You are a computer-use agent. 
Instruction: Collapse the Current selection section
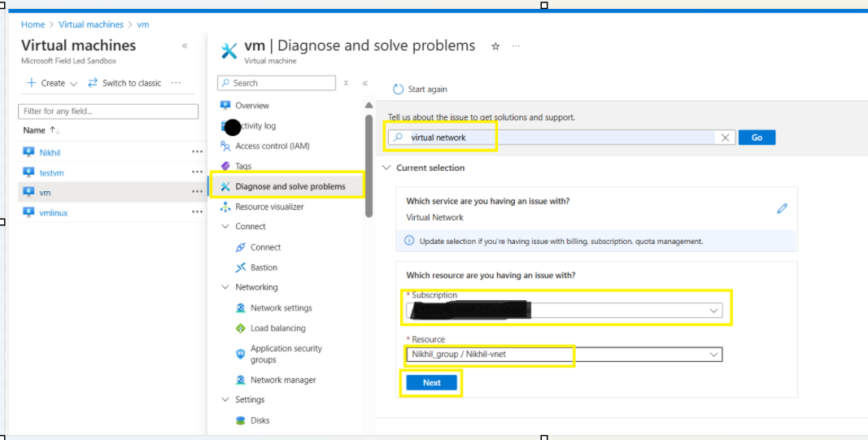point(386,168)
